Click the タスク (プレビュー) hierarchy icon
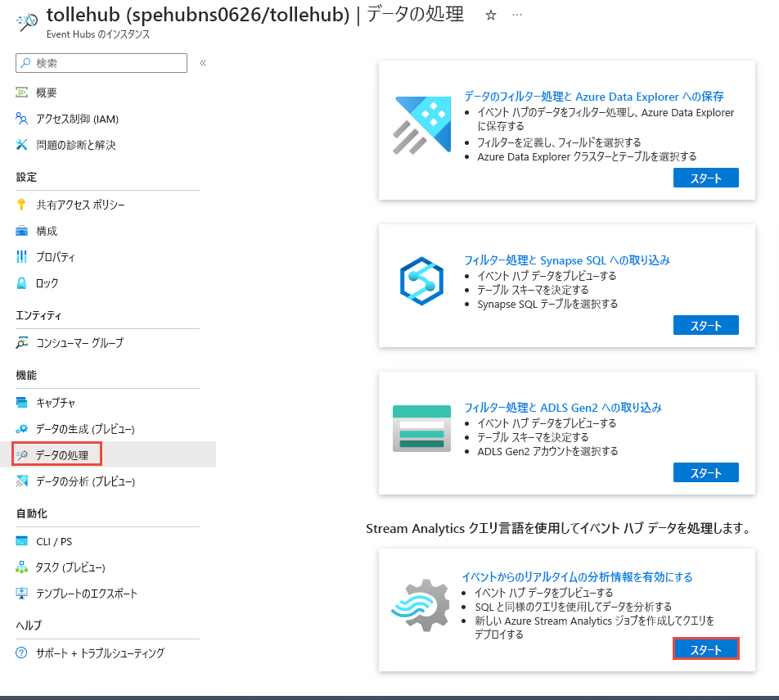The width and height of the screenshot is (779, 700). [x=21, y=567]
